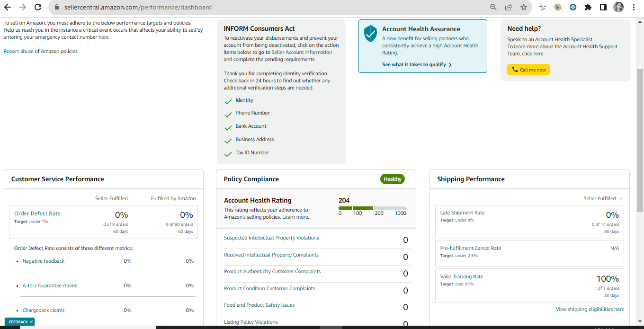
Task: Click the red extension icon left of the orange one
Action: 543,7
